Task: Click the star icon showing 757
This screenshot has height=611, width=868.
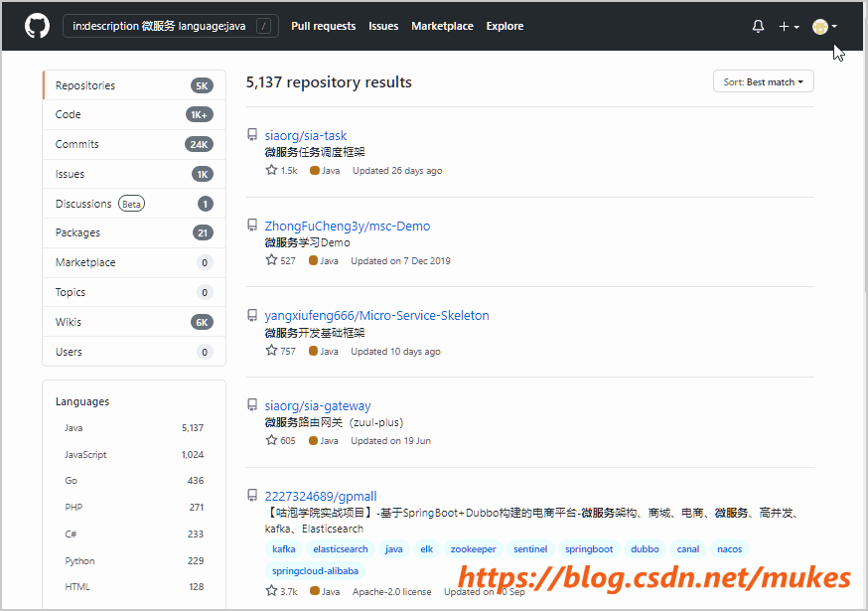Action: click(x=271, y=350)
